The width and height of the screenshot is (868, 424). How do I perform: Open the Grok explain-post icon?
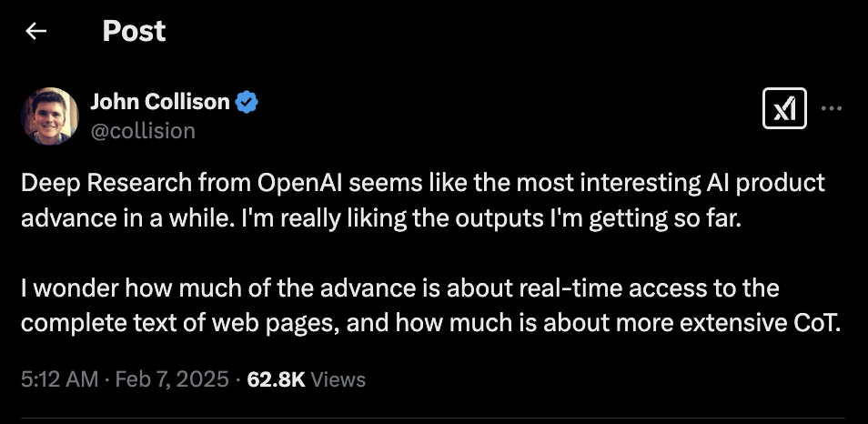[x=783, y=110]
